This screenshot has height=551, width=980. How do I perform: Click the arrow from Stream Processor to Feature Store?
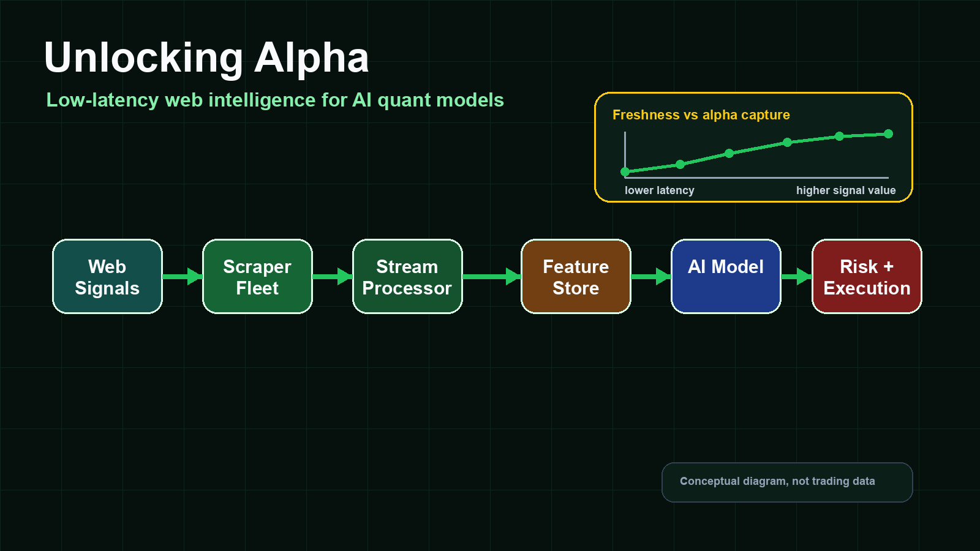click(x=492, y=277)
